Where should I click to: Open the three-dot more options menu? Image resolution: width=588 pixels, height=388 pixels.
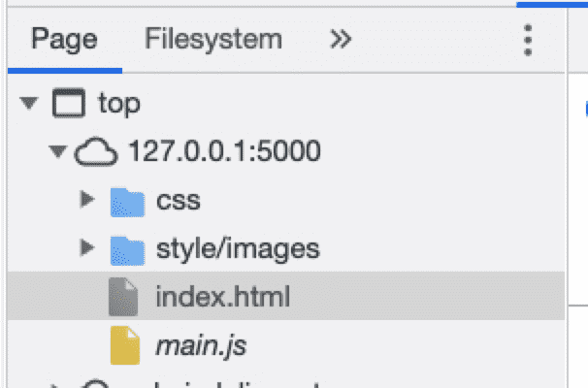[x=528, y=40]
